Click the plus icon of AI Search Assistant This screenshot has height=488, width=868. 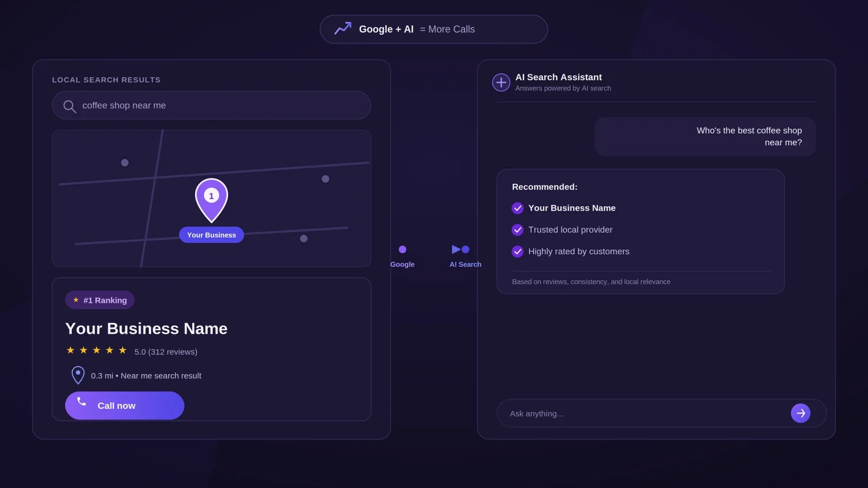click(x=501, y=82)
